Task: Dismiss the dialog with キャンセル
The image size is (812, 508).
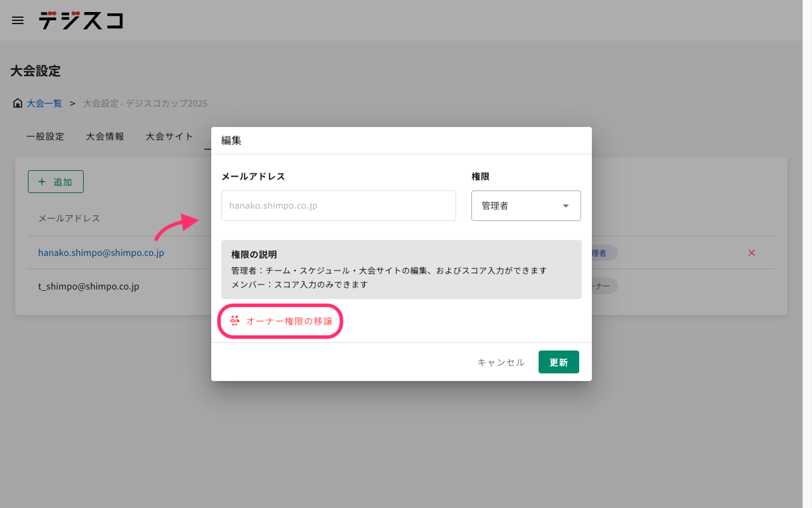Action: pos(501,362)
